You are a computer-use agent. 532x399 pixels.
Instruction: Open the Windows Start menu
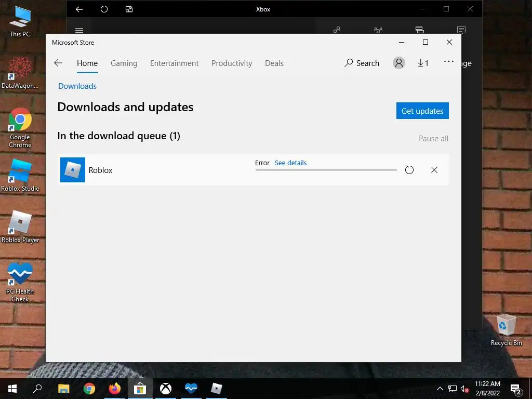pyautogui.click(x=12, y=389)
